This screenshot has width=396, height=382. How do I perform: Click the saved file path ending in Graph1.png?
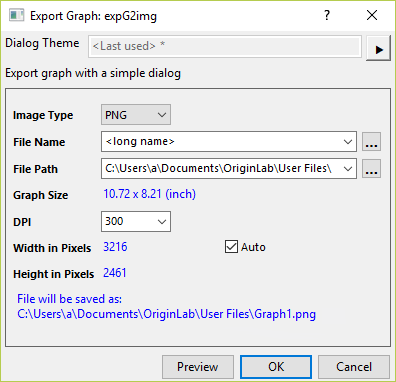coord(167,314)
